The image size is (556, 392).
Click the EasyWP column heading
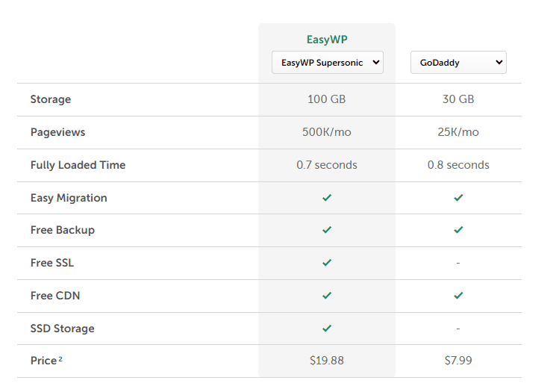pyautogui.click(x=327, y=40)
